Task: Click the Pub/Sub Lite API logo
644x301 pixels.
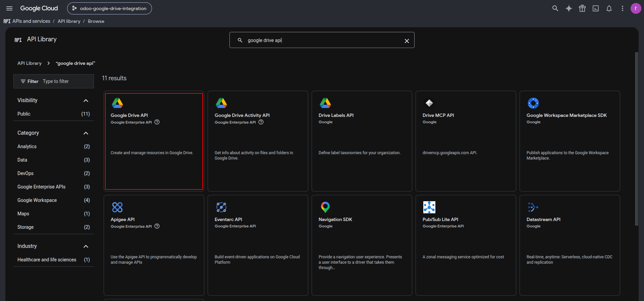Action: pos(429,207)
